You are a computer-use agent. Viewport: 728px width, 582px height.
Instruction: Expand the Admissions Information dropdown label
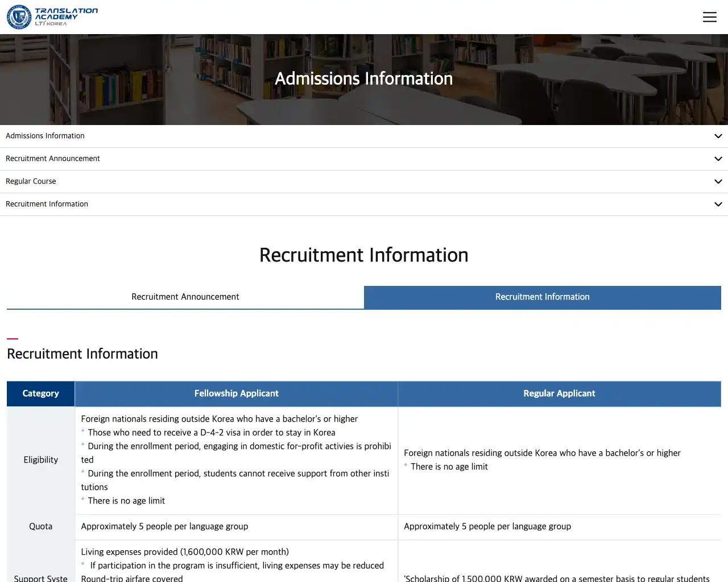point(45,136)
